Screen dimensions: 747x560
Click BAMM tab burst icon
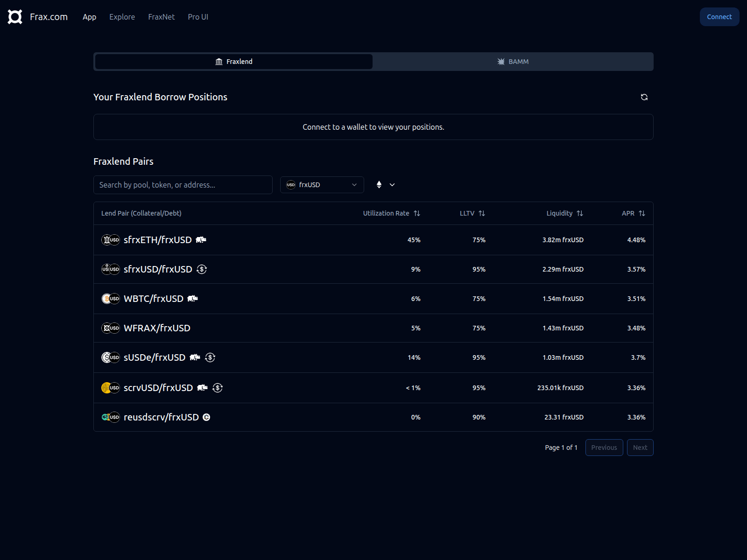pyautogui.click(x=501, y=62)
